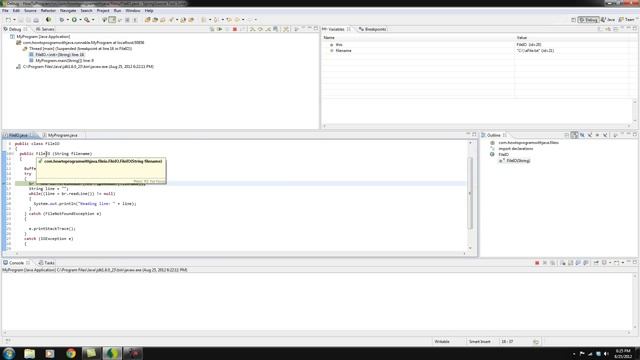Open the Run launch dropdown arrow

pos(80,20)
